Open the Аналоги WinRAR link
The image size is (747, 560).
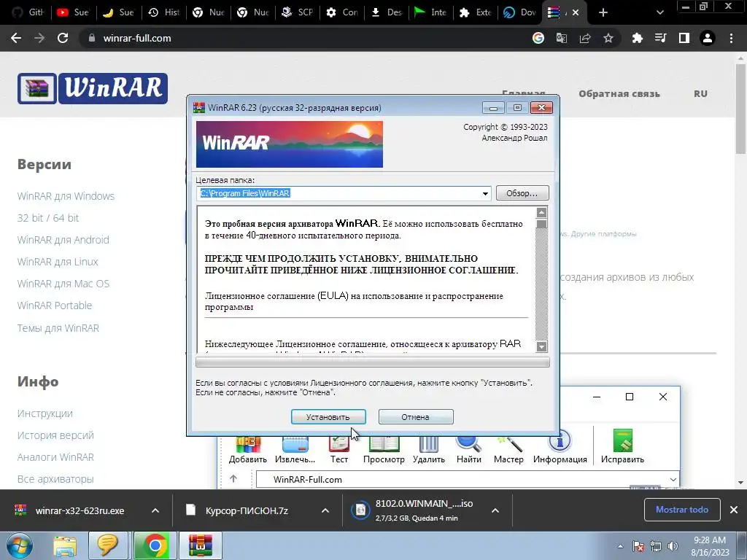click(x=55, y=457)
